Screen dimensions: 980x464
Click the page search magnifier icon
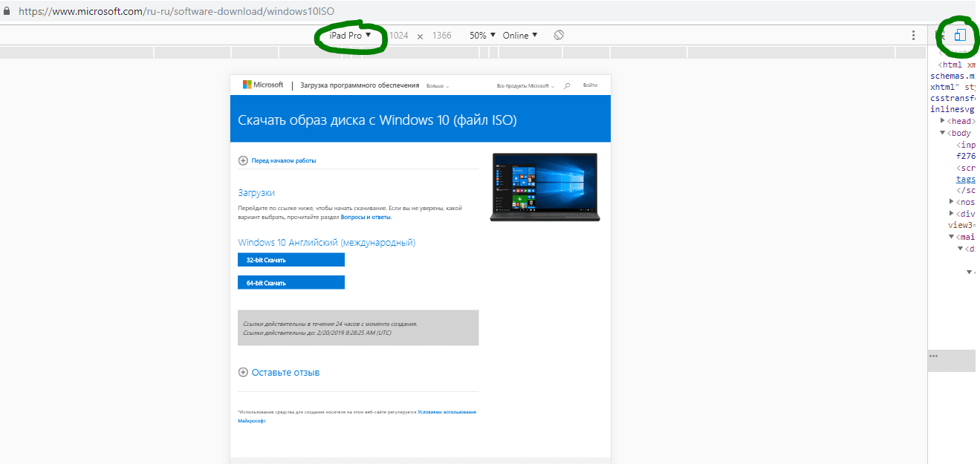click(x=567, y=85)
